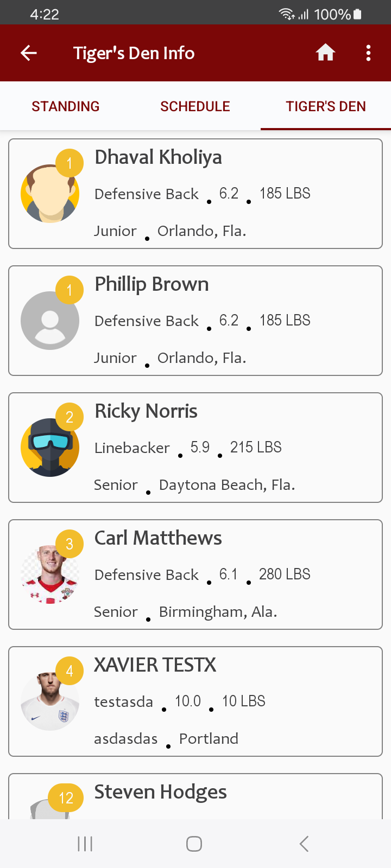Open the three-dot overflow menu
This screenshot has width=391, height=868.
(x=368, y=53)
